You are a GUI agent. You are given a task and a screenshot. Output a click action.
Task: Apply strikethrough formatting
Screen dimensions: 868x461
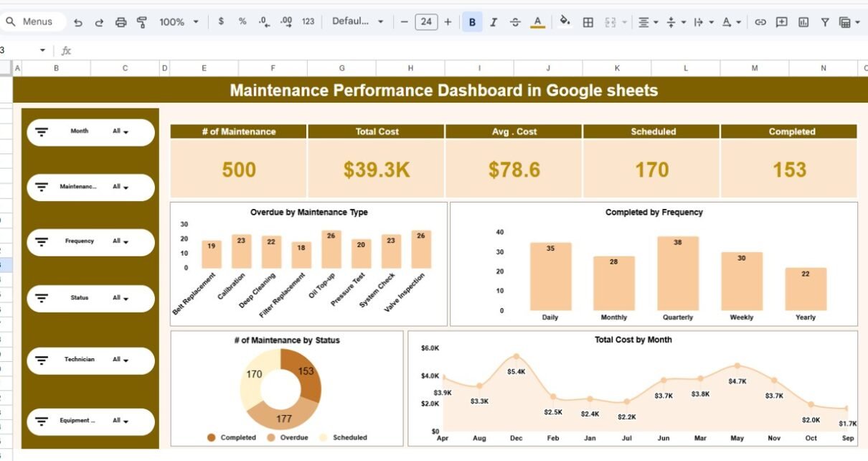point(515,22)
